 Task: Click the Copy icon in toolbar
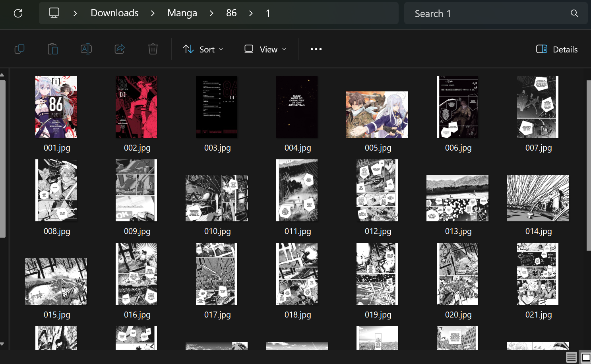click(19, 49)
